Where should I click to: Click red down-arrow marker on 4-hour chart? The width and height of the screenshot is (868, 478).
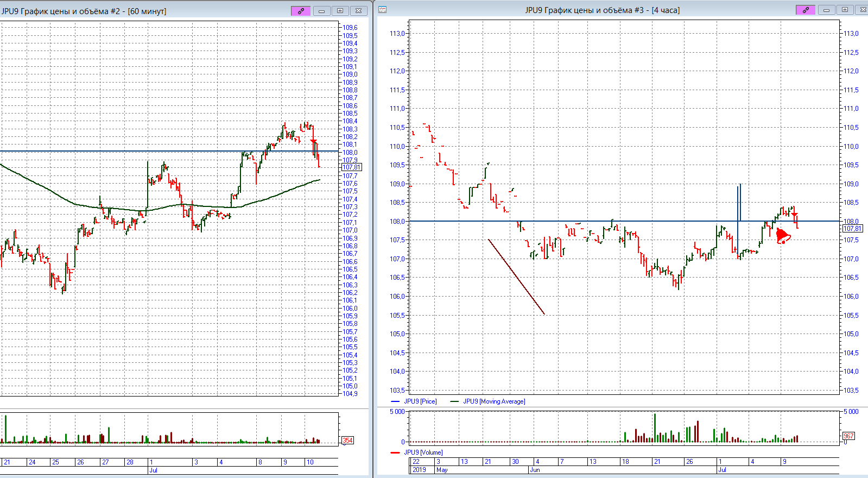click(794, 215)
